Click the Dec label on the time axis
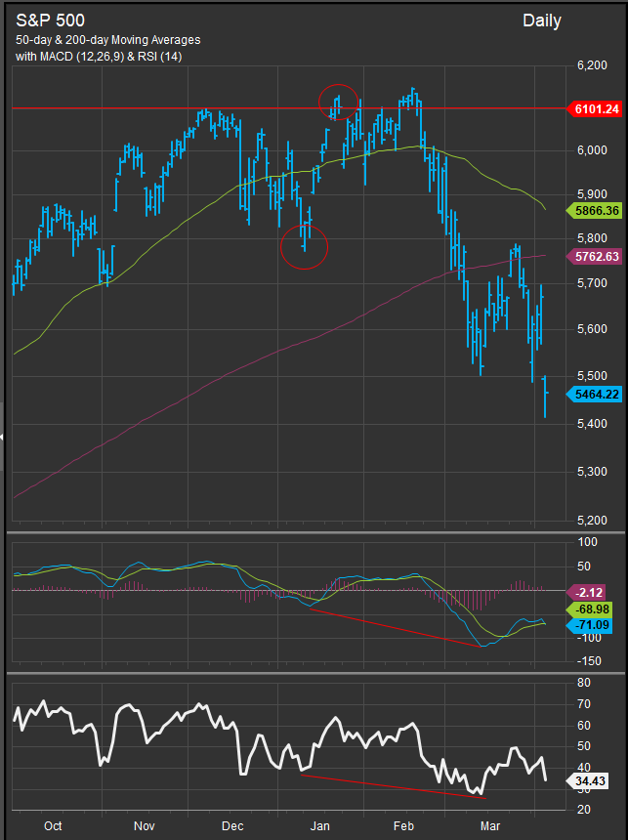This screenshot has width=628, height=840. 232,826
